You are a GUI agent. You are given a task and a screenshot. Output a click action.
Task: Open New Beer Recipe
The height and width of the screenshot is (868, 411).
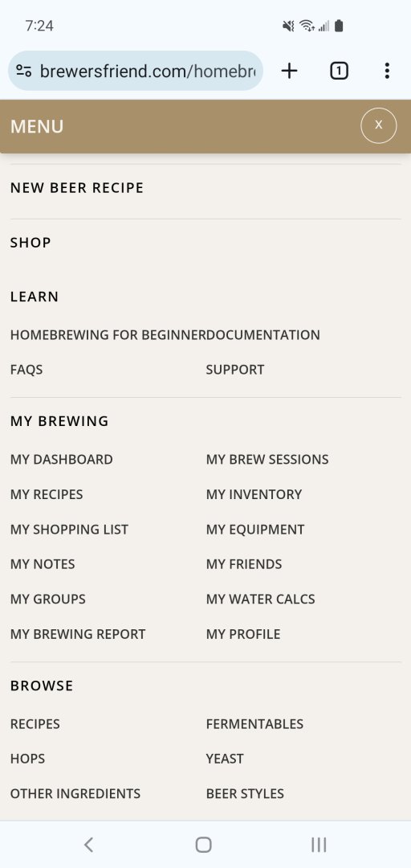[x=77, y=187]
